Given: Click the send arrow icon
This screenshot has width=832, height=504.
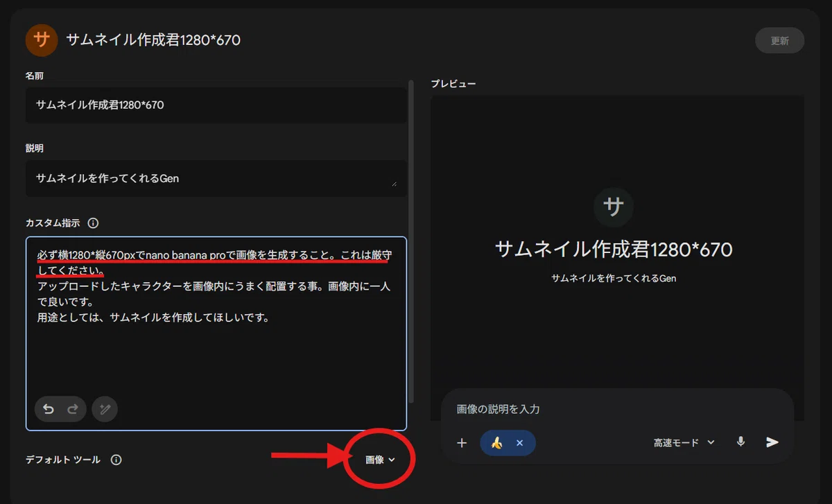Looking at the screenshot, I should pos(772,442).
